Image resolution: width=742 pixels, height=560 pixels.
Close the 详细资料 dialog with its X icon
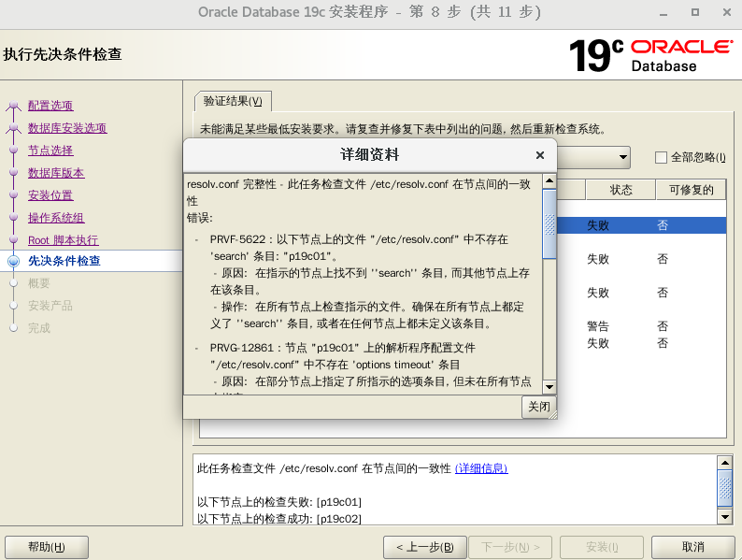(540, 155)
